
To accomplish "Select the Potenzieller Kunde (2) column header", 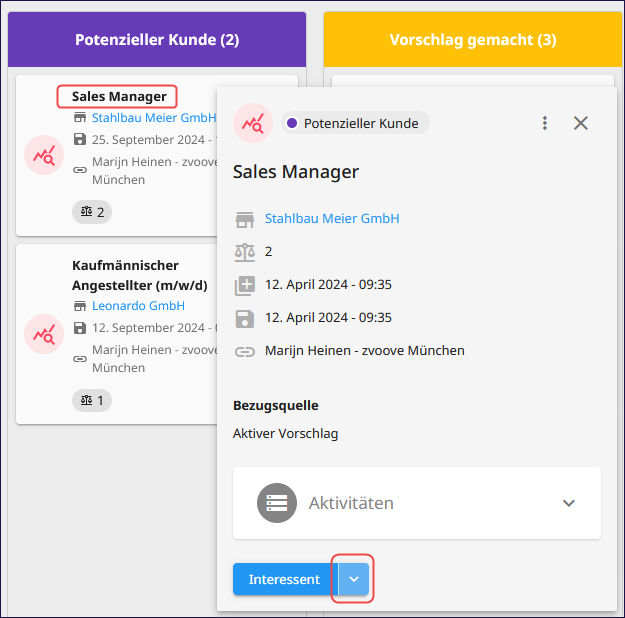I will click(x=157, y=39).
